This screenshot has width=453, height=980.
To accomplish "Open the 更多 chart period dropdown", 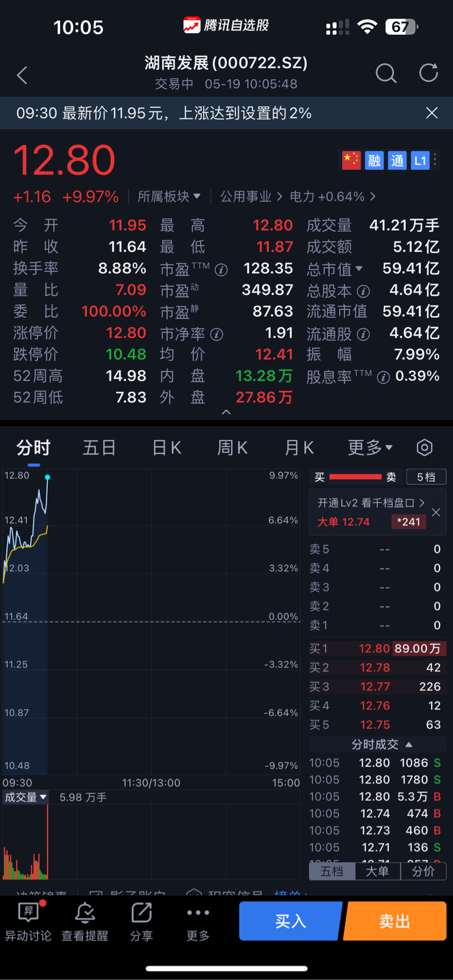I will coord(370,448).
